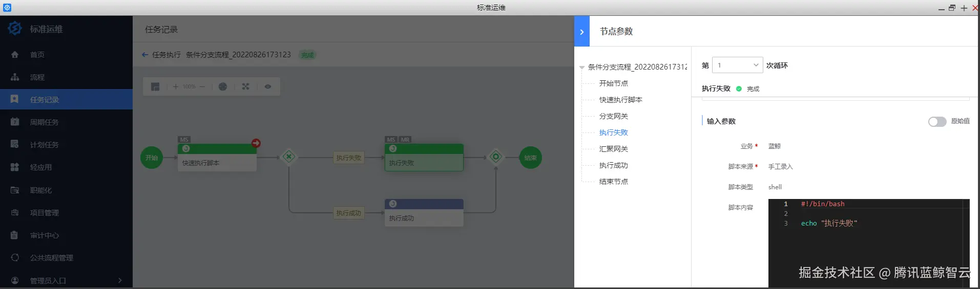Click the green 完成 status icon
The height and width of the screenshot is (289, 980).
click(739, 88)
